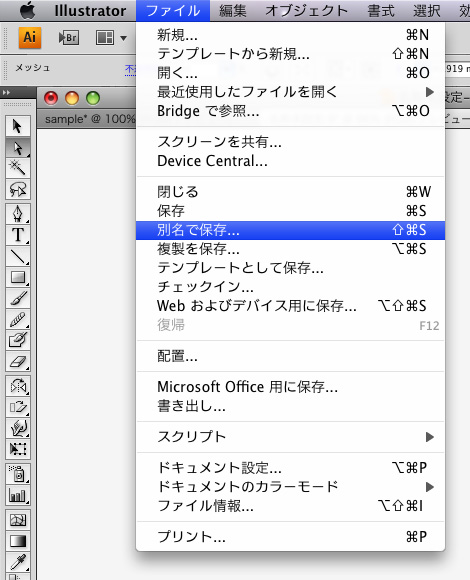Select the Eyedropper tool
This screenshot has height=580, width=470.
(x=18, y=562)
